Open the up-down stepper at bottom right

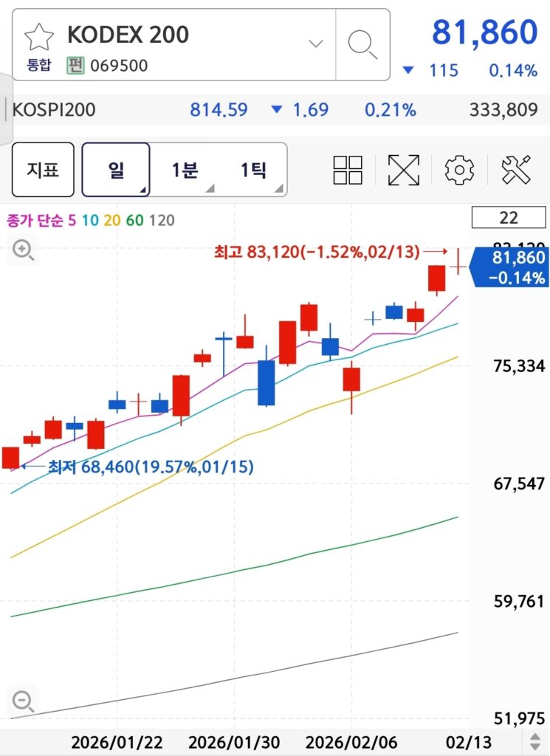pos(535,741)
